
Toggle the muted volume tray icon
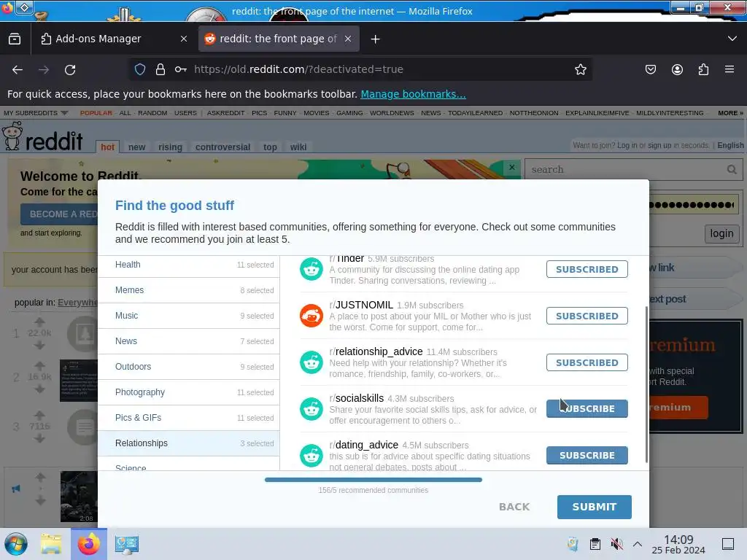click(616, 544)
